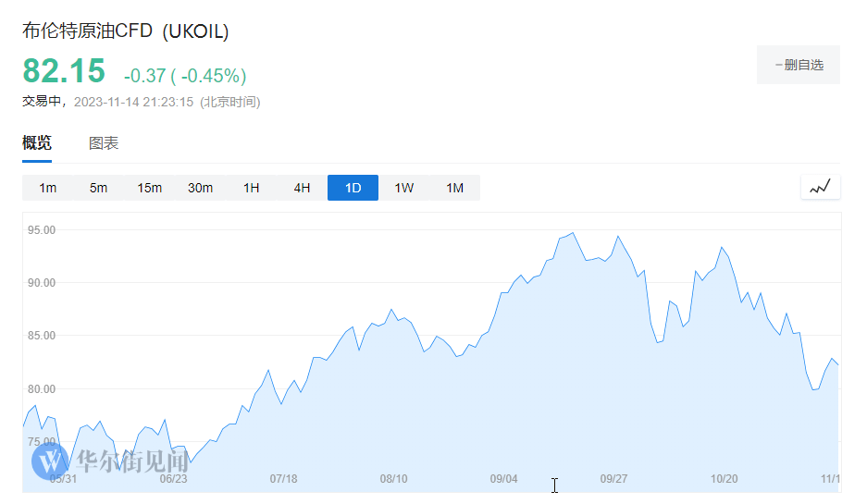Choose the 4H timeframe
Viewport: 867px width, 504px height.
(302, 188)
